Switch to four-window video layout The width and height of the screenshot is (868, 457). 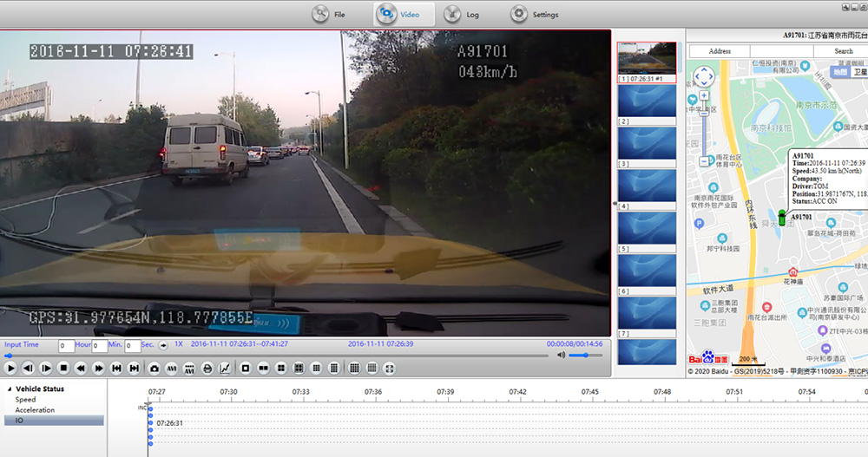pyautogui.click(x=280, y=368)
